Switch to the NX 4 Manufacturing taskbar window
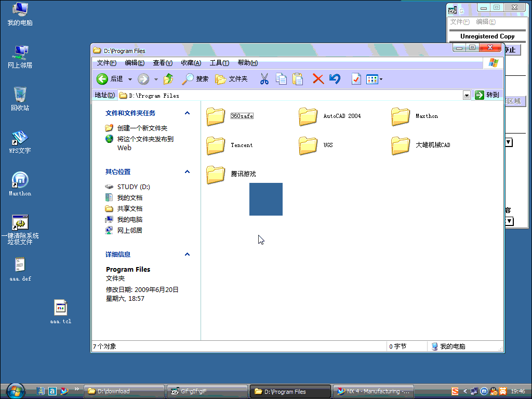Viewport: 532px width, 399px height. [373, 391]
